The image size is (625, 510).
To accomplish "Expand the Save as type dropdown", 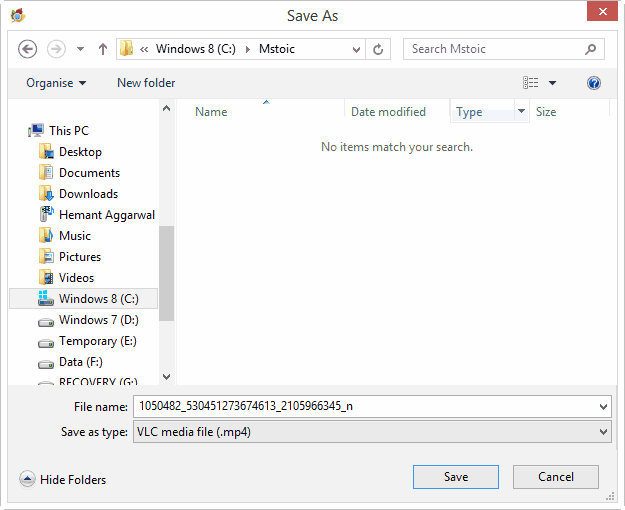I will (601, 432).
